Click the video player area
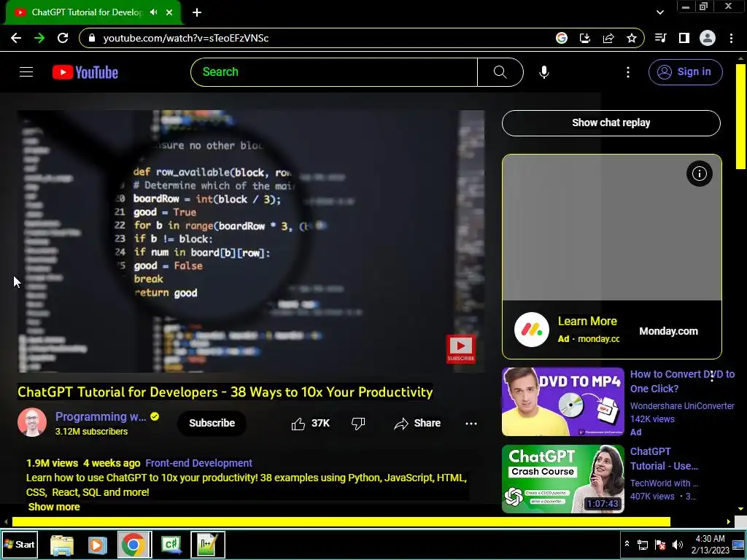Image resolution: width=747 pixels, height=560 pixels. point(251,241)
